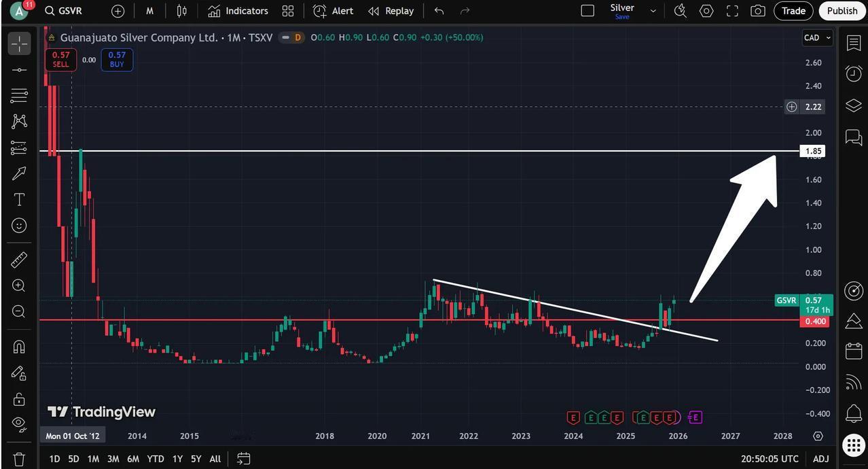Open the Pine mountain icon panel
Image resolution: width=868 pixels, height=469 pixels.
point(854,322)
